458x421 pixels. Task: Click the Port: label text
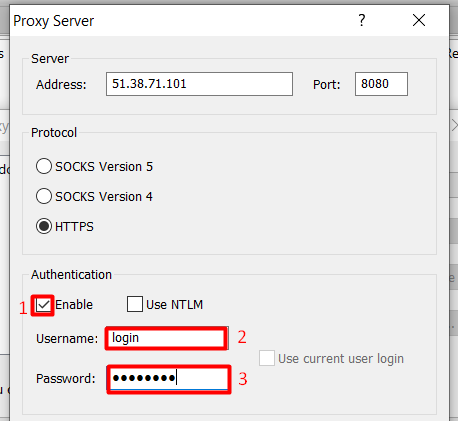(x=327, y=85)
